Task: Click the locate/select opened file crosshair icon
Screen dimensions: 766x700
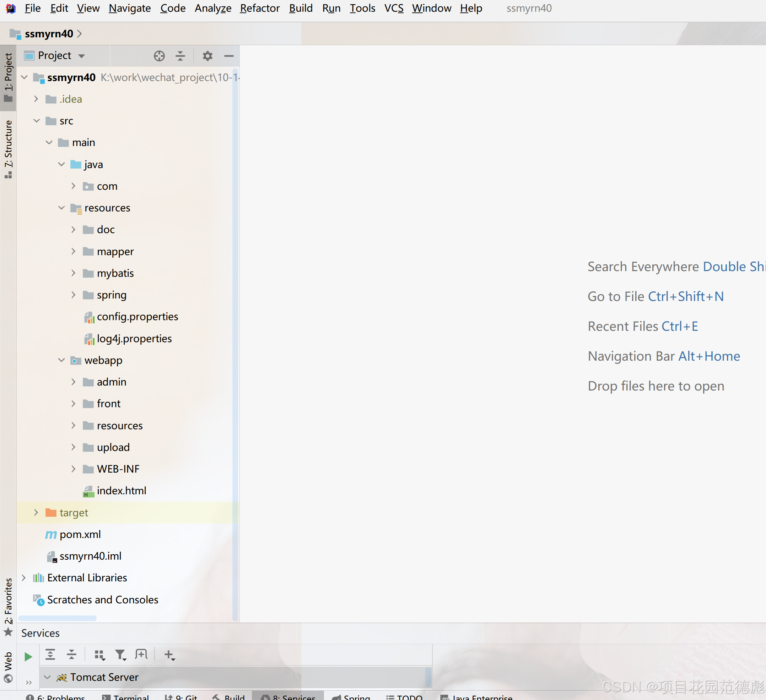Action: (159, 56)
